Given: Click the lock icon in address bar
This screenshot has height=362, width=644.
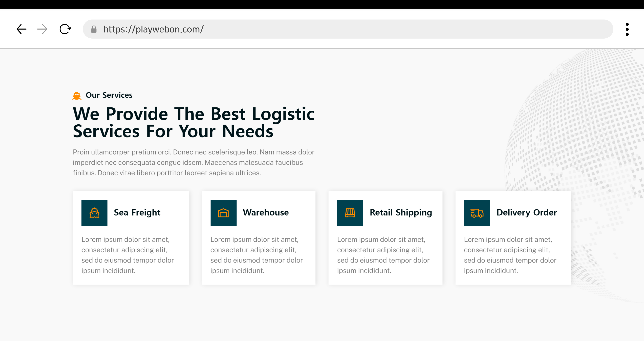Looking at the screenshot, I should pos(94,29).
